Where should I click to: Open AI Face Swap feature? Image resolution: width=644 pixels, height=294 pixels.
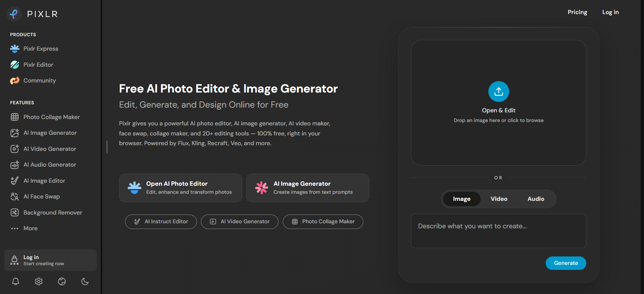35,196
